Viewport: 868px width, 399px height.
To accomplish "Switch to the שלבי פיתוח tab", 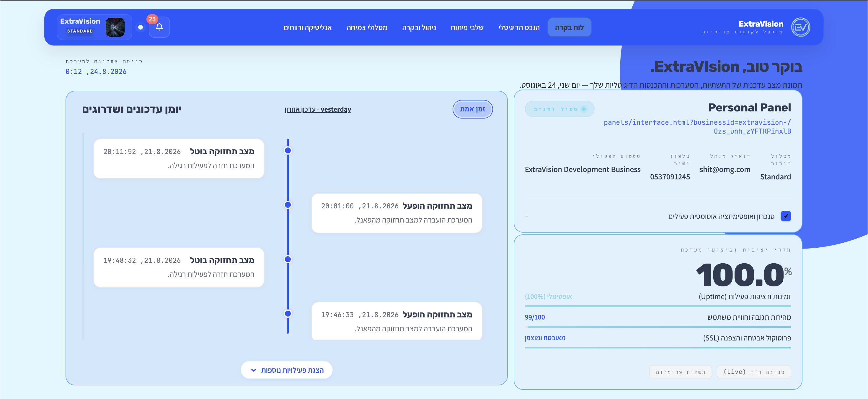I will click(467, 27).
